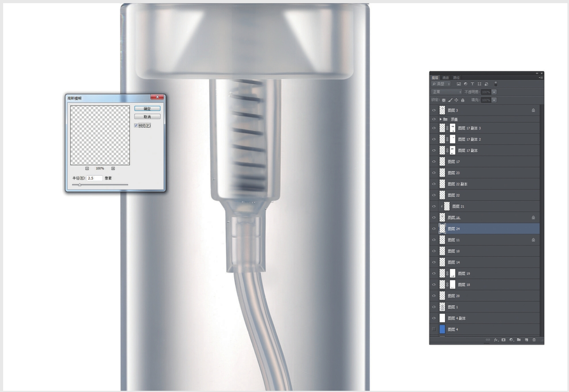Select the 图层 17 副本 2 layer
This screenshot has height=392, width=569.
click(485, 139)
